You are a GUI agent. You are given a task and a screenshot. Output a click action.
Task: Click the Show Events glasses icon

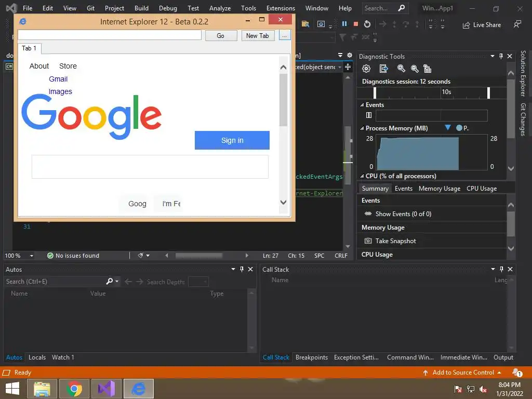[x=368, y=214]
